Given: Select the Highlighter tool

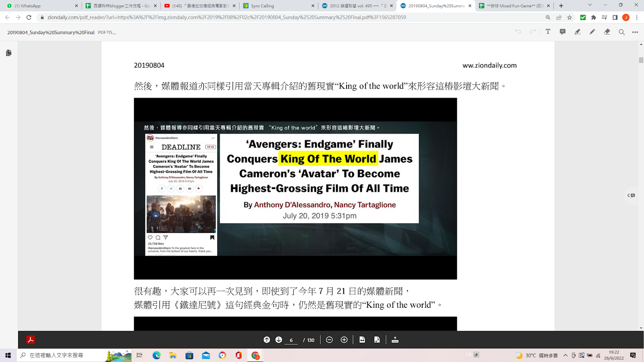Looking at the screenshot, I should click(x=577, y=32).
